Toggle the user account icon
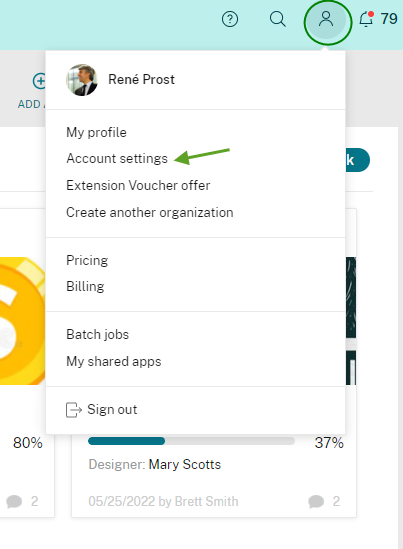Screen dimensions: 403x549 [x=326, y=19]
